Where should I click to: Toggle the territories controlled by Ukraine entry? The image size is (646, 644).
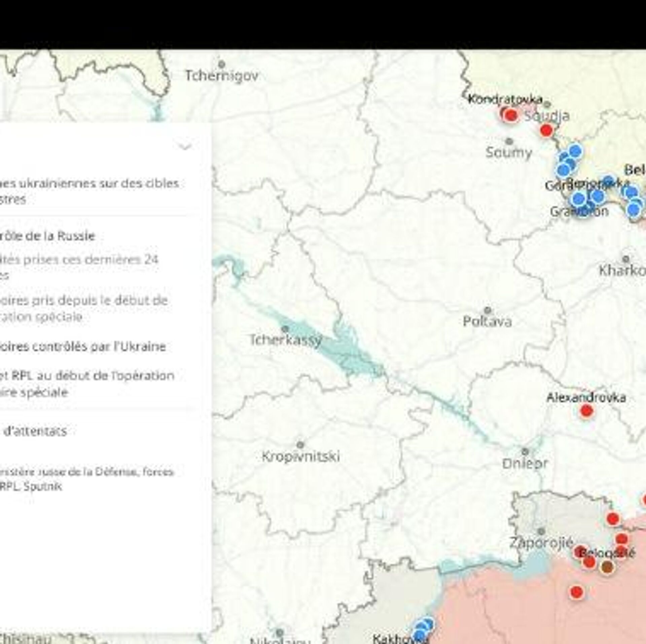[82, 347]
